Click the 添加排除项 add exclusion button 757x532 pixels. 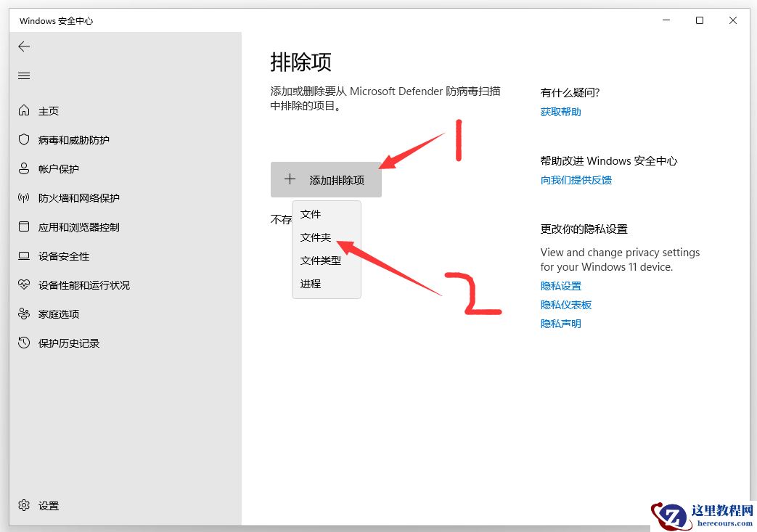click(x=326, y=179)
